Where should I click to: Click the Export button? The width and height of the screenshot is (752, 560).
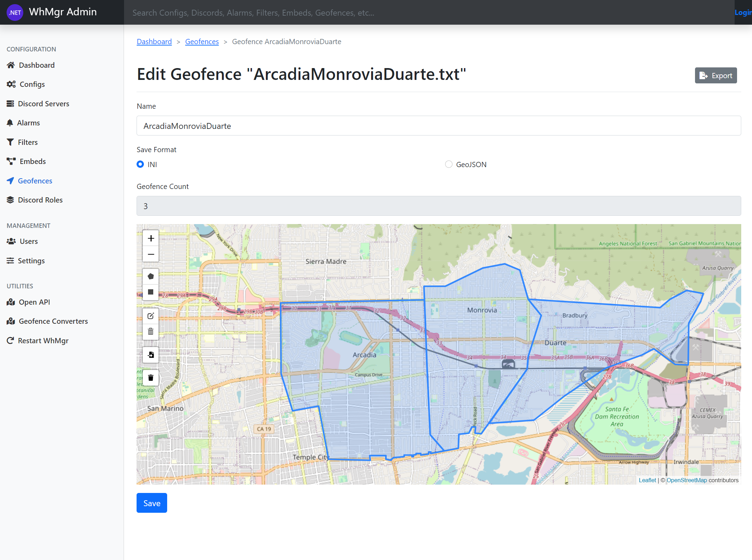716,75
